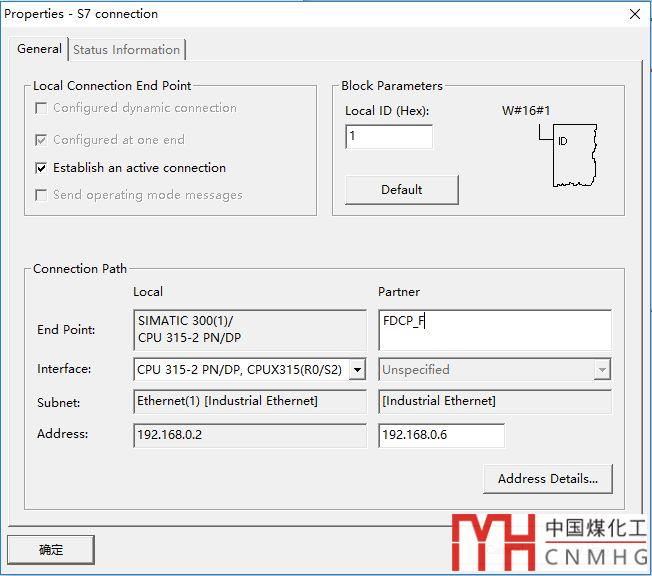Viewport: 652px width, 576px height.
Task: Click the Local ID (Hex) input field
Action: pos(389,136)
